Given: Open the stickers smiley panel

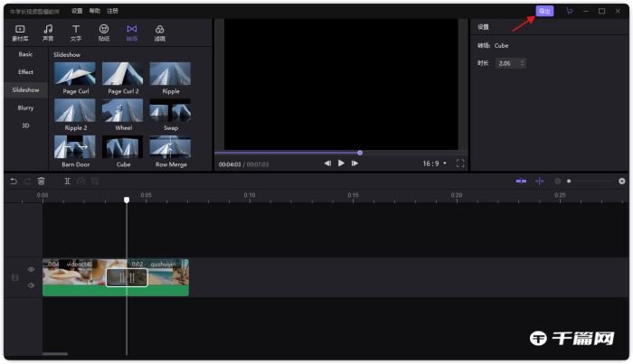Looking at the screenshot, I should (104, 33).
